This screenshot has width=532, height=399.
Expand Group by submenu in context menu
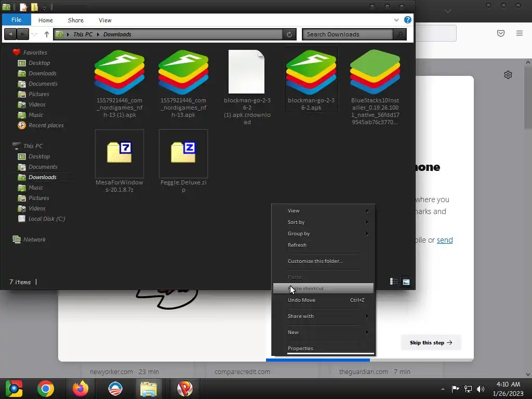click(323, 234)
